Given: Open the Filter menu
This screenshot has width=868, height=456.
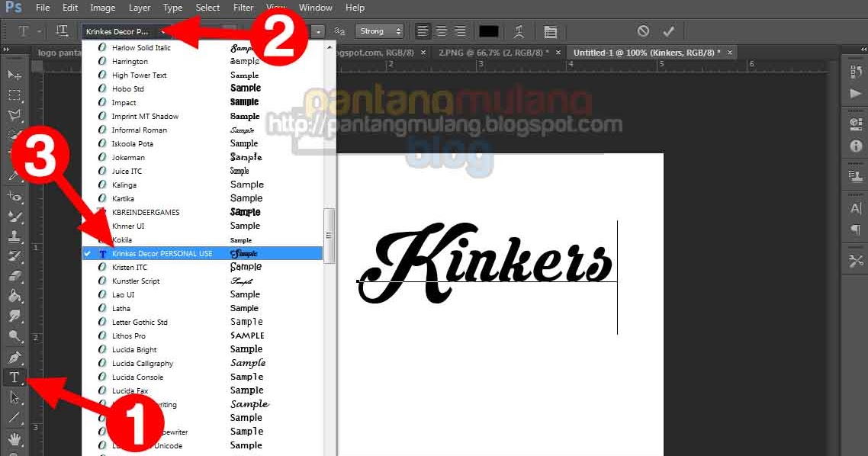Looking at the screenshot, I should pyautogui.click(x=243, y=8).
